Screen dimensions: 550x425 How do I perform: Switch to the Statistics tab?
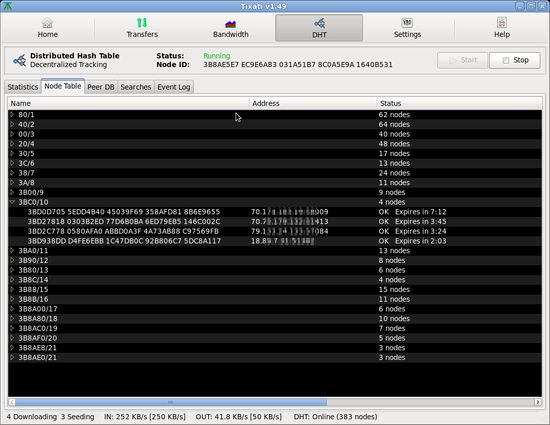point(23,87)
